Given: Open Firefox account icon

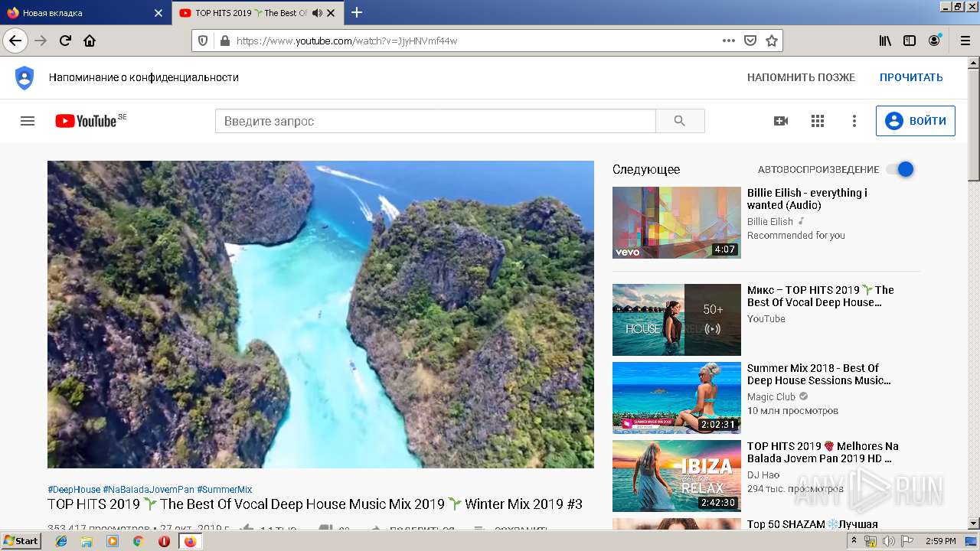Looking at the screenshot, I should [934, 41].
